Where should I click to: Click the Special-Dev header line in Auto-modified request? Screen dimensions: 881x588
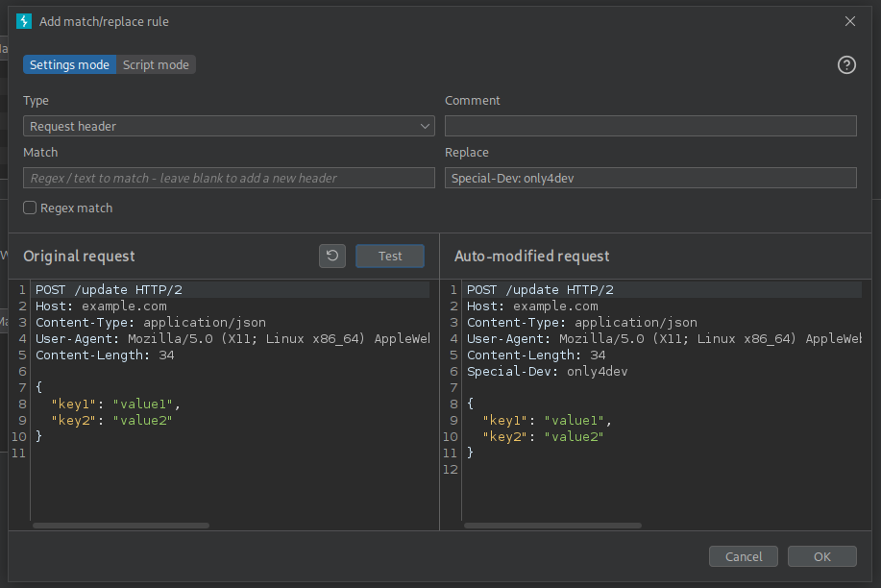tap(547, 372)
